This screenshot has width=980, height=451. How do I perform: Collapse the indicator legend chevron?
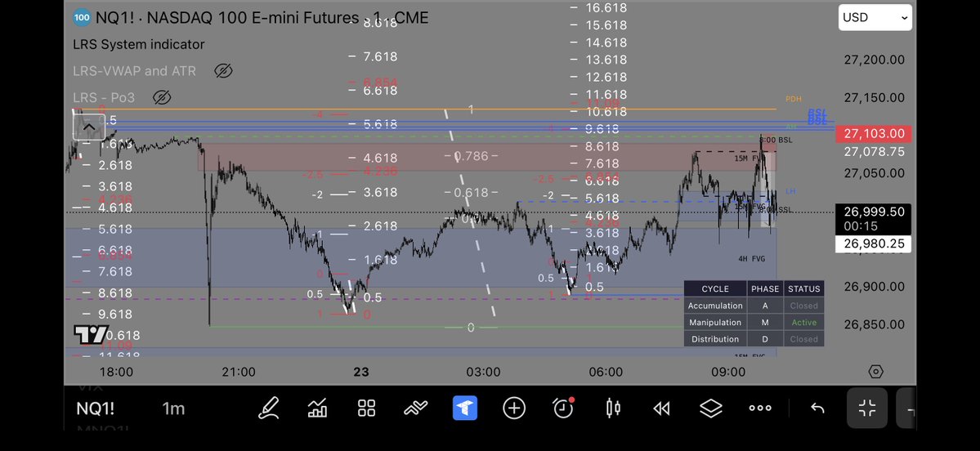click(89, 127)
